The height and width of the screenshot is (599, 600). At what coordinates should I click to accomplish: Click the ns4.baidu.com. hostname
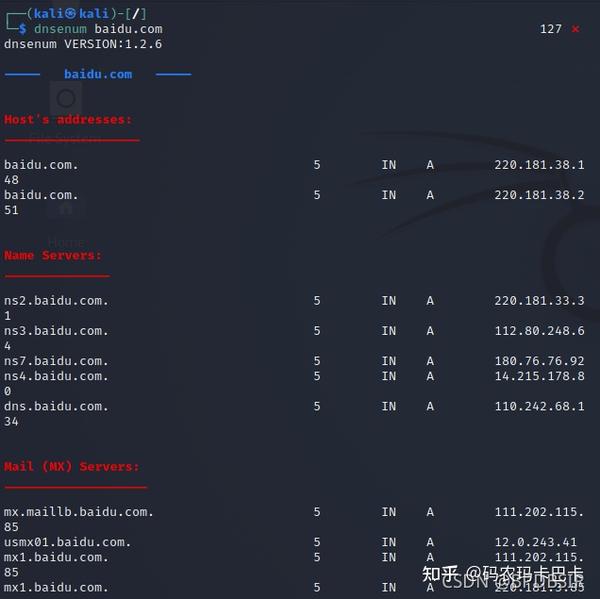pos(57,376)
